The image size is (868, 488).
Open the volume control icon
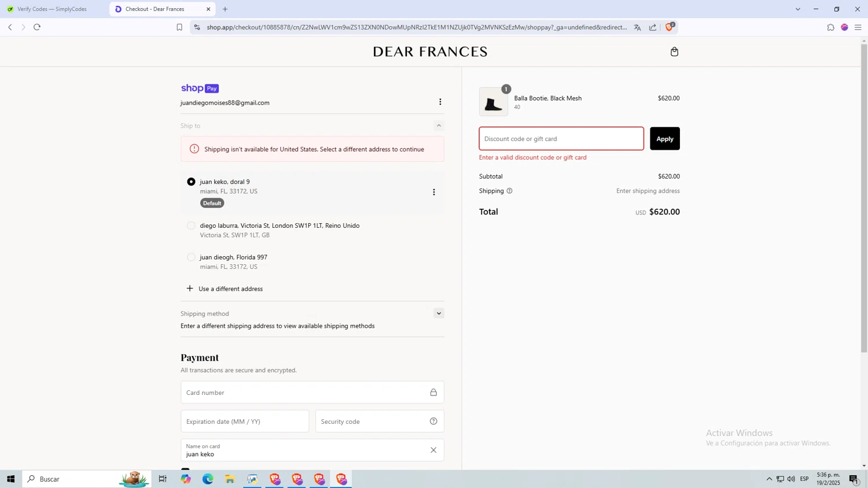click(791, 479)
